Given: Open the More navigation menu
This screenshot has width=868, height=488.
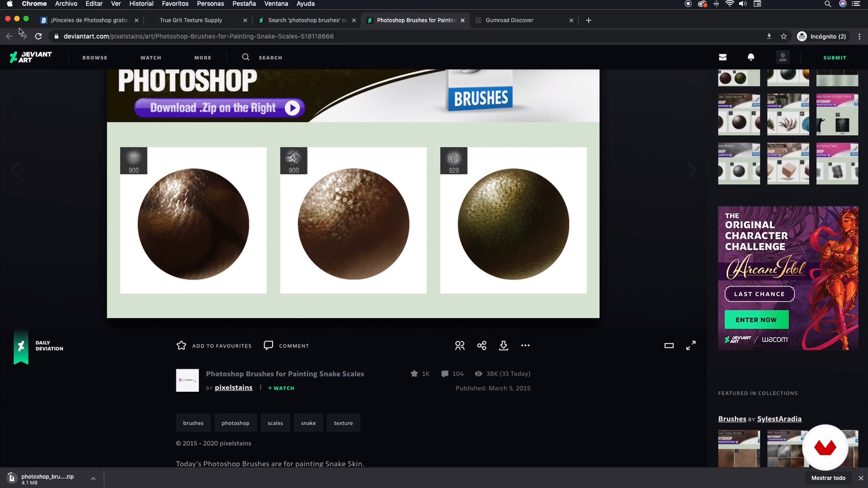Looking at the screenshot, I should (x=203, y=58).
